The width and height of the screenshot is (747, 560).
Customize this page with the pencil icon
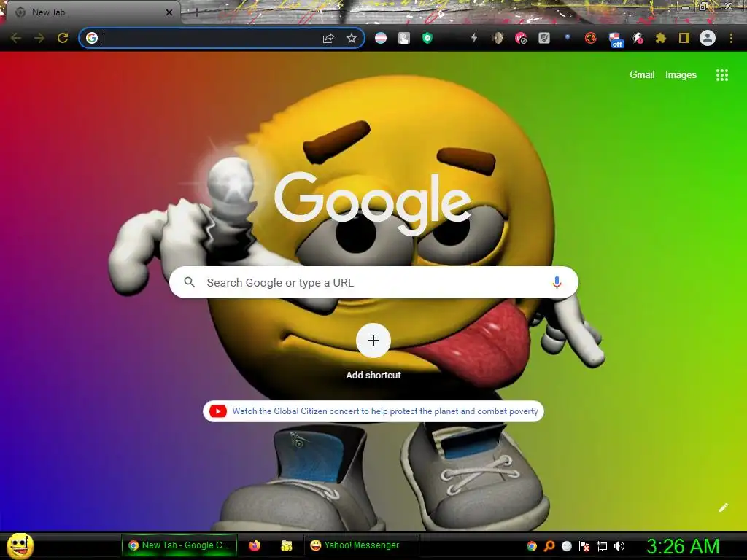click(723, 507)
